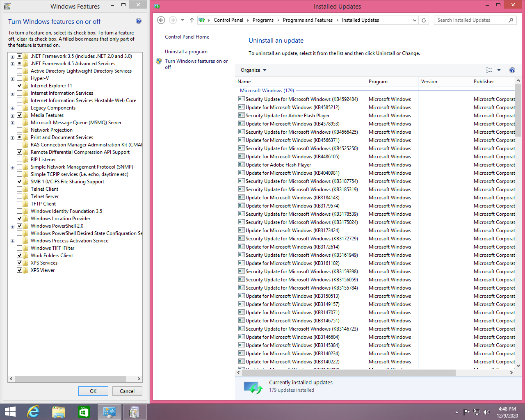The height and width of the screenshot is (420, 525).
Task: Uncheck Internet Explorer 11 checkbox
Action: 19,86
